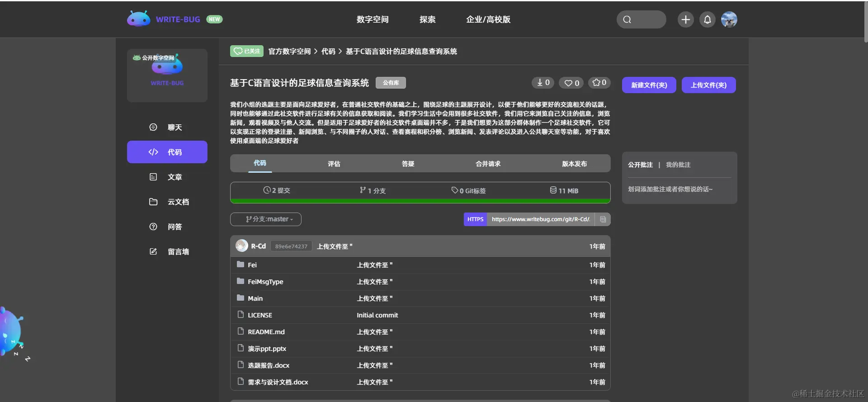Viewport: 868px width, 402px height.
Task: Open 数字空间 in top navigation
Action: click(373, 19)
